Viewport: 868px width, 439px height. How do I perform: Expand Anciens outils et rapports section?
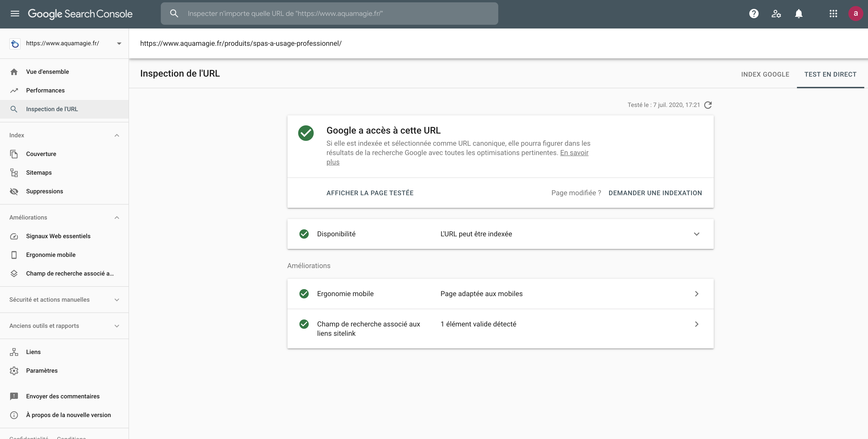tap(117, 326)
